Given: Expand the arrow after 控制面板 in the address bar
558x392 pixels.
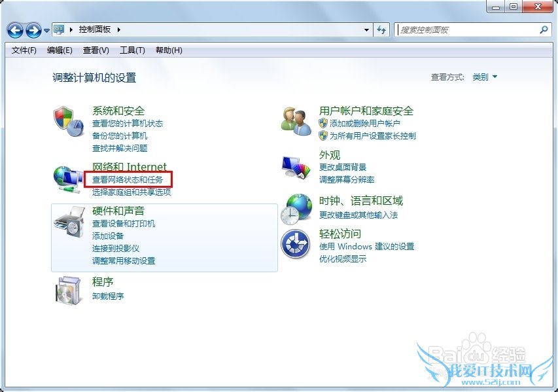Looking at the screenshot, I should coord(119,29).
